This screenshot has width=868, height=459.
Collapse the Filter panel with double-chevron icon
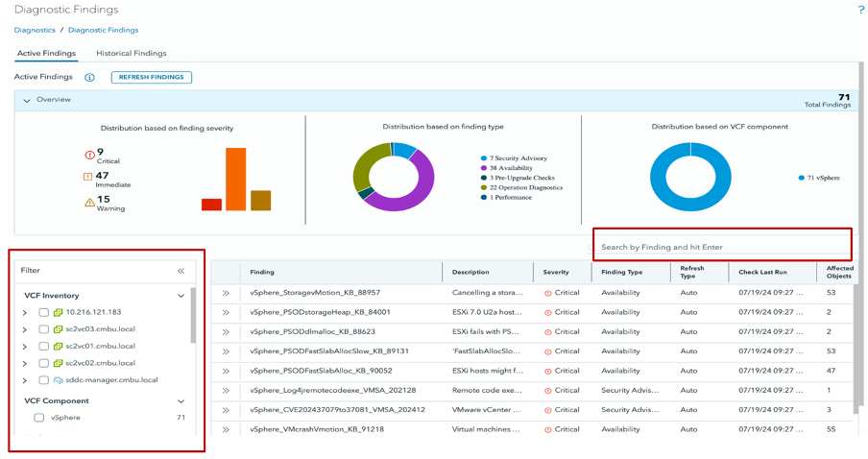coord(181,271)
